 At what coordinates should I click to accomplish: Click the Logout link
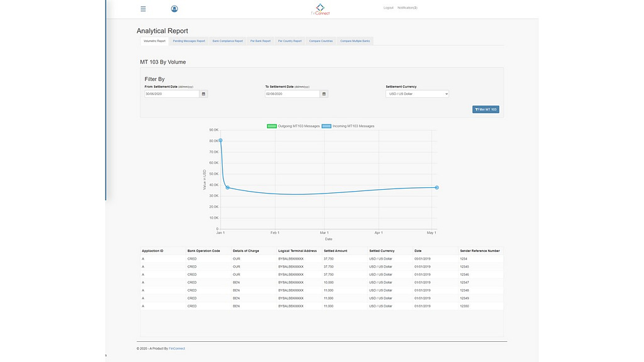click(388, 8)
